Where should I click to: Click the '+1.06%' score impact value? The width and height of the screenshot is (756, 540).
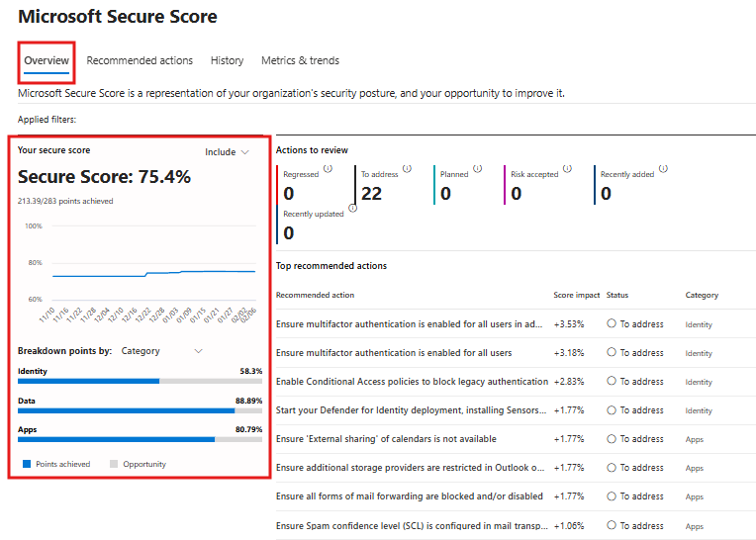(568, 525)
